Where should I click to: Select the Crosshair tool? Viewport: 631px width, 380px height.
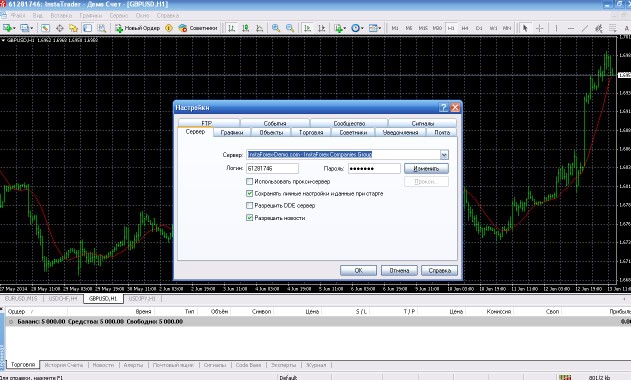point(540,28)
